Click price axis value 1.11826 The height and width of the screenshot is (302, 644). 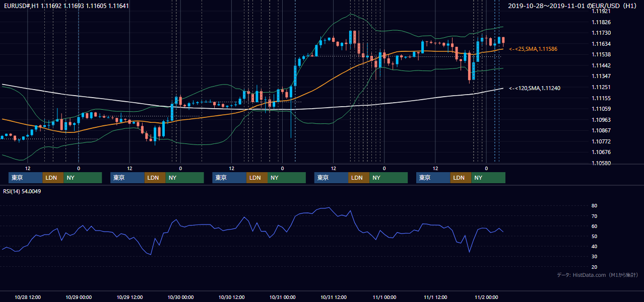[601, 22]
